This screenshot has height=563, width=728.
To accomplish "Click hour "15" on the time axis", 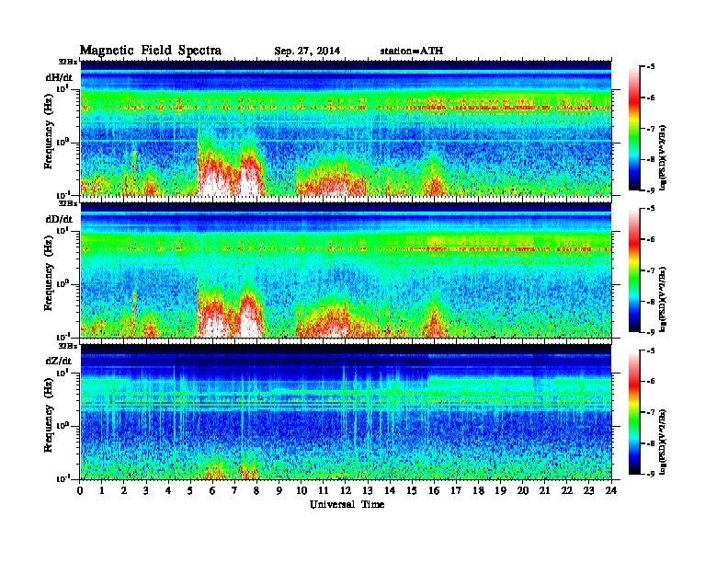I will [412, 491].
